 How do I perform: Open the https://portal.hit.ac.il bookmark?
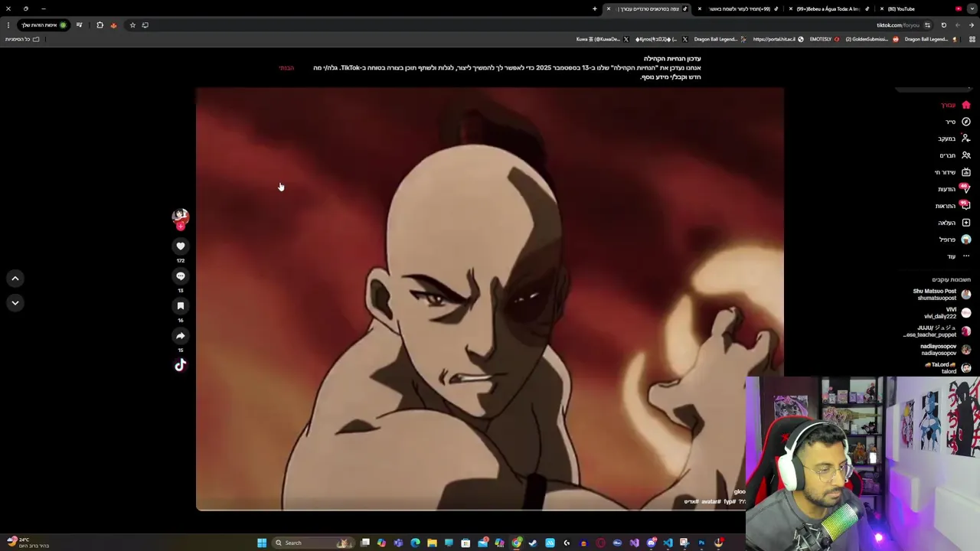coord(778,39)
